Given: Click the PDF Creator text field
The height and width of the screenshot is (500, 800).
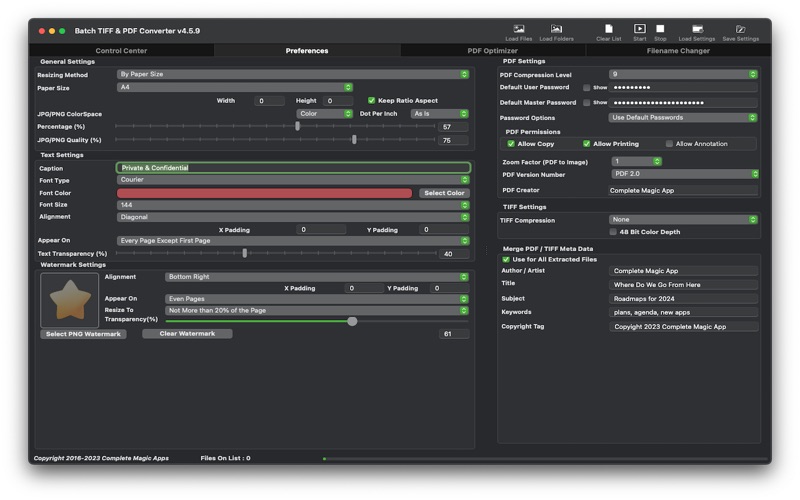Looking at the screenshot, I should pyautogui.click(x=683, y=190).
